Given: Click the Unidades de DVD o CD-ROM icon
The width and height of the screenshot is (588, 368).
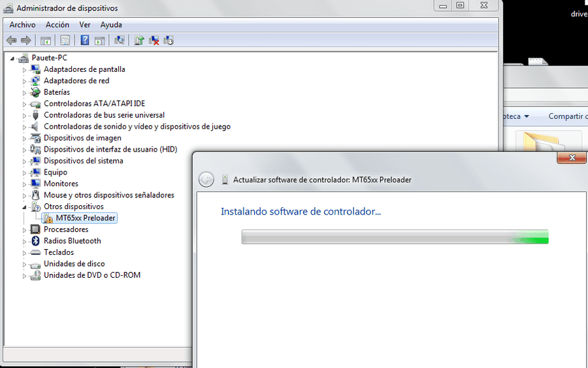Looking at the screenshot, I should tap(36, 275).
